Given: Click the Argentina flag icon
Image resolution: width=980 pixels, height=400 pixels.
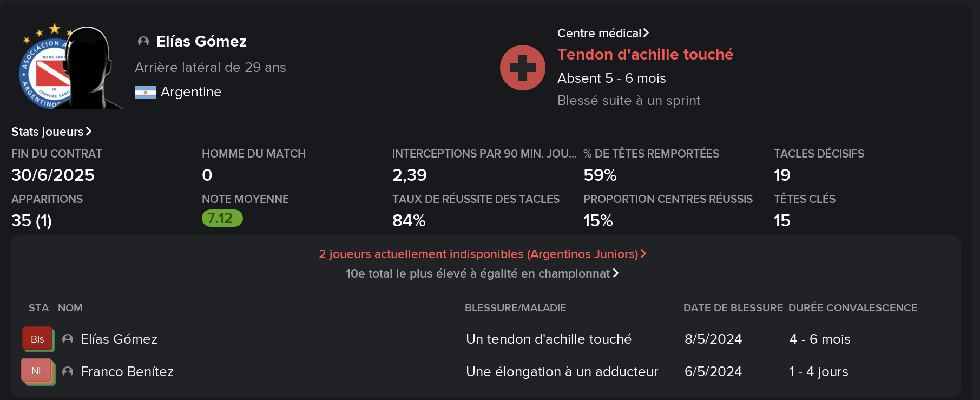Looking at the screenshot, I should tap(146, 93).
